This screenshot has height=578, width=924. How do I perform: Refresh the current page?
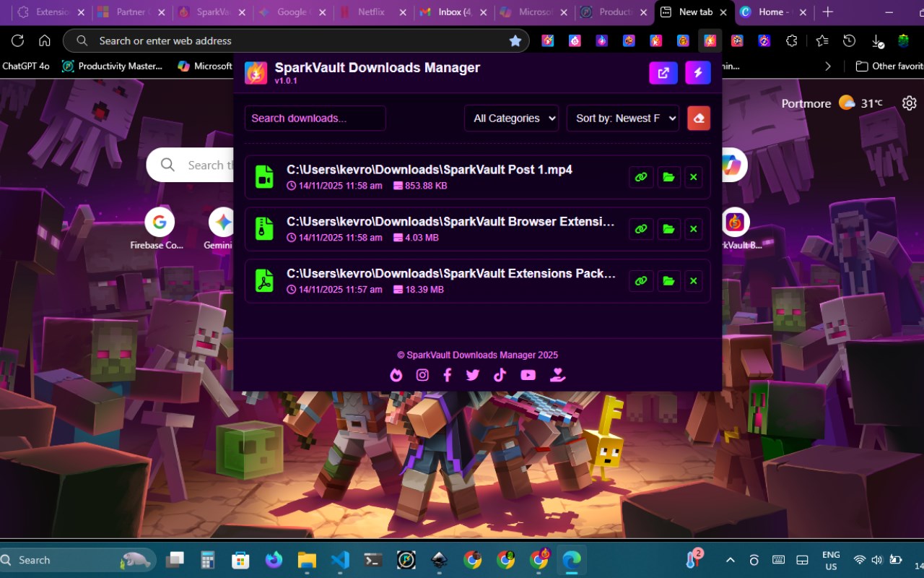18,41
